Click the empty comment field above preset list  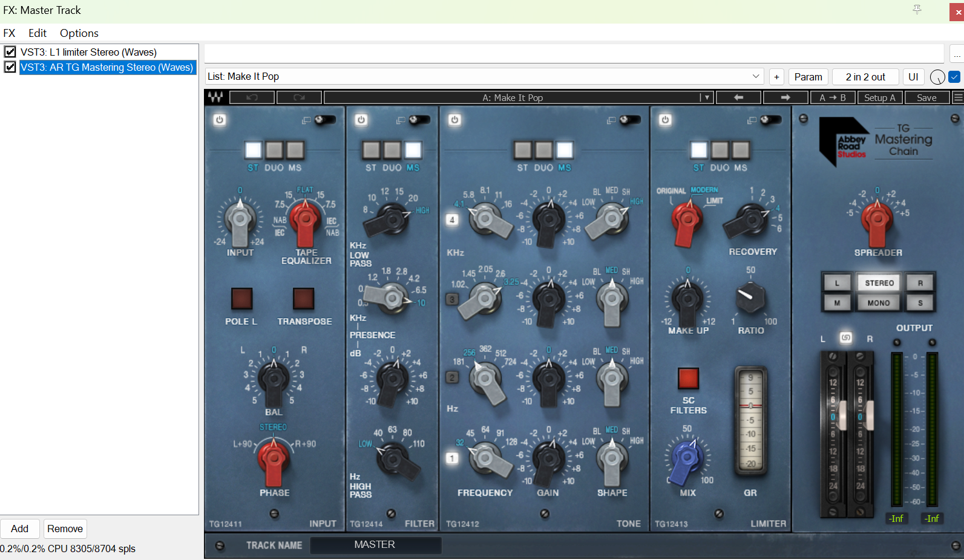tap(574, 53)
